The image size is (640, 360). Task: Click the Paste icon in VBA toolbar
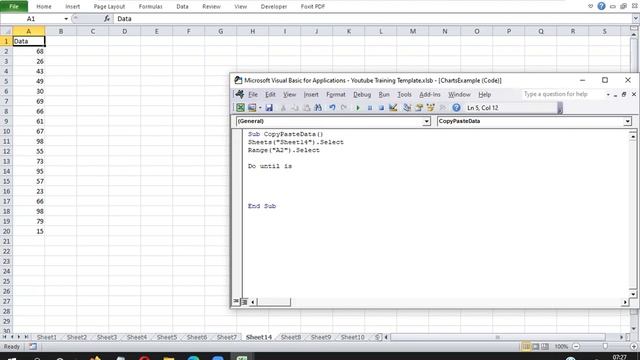(307, 108)
